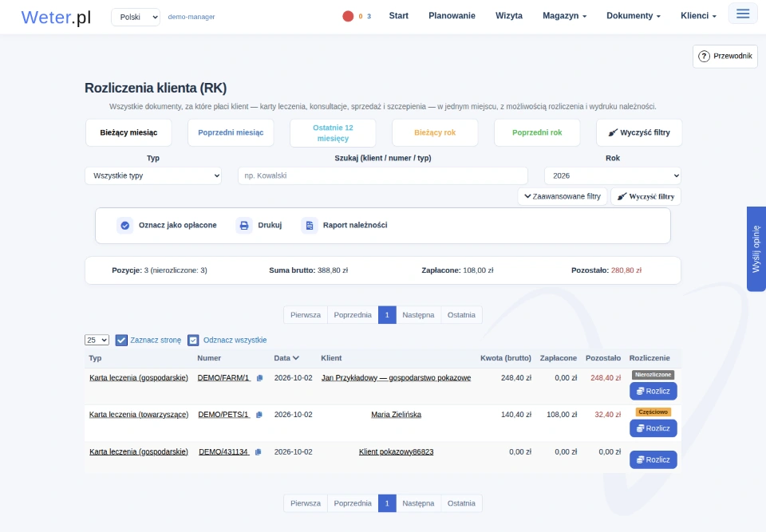Sort table by Data column arrow
This screenshot has width=766, height=532.
point(296,358)
